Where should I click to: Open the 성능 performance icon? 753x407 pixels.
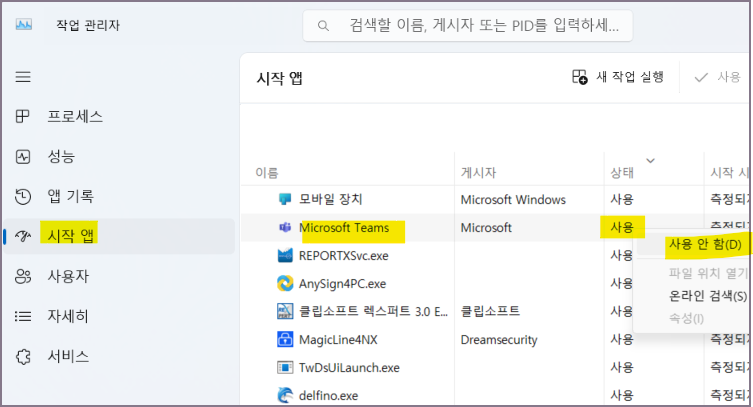click(23, 156)
